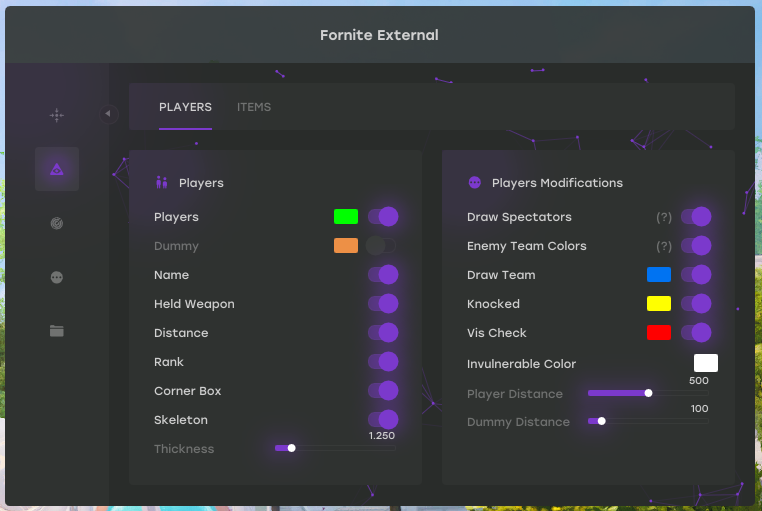Switch to the PLAYERS tab

(185, 107)
